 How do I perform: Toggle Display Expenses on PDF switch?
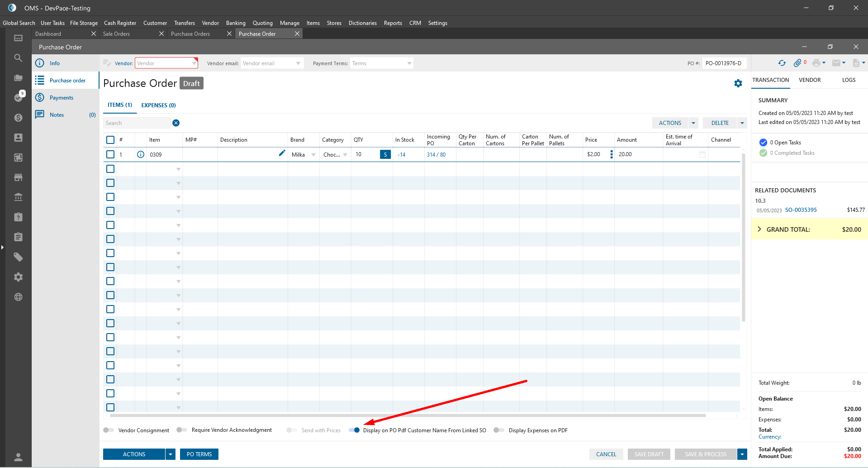(499, 430)
